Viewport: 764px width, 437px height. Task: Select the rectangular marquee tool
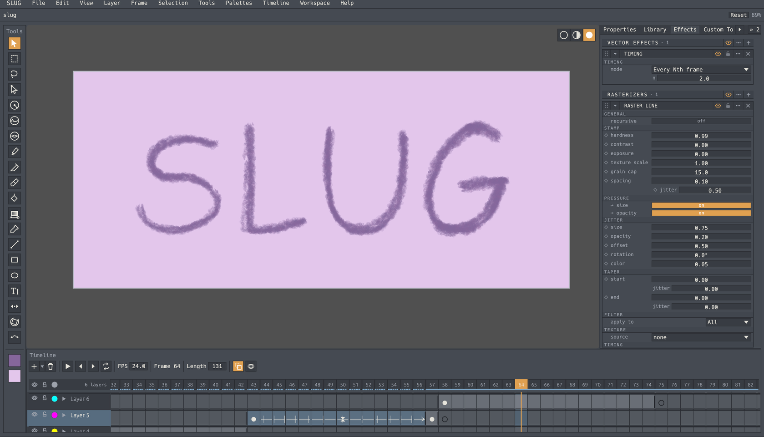(x=14, y=59)
